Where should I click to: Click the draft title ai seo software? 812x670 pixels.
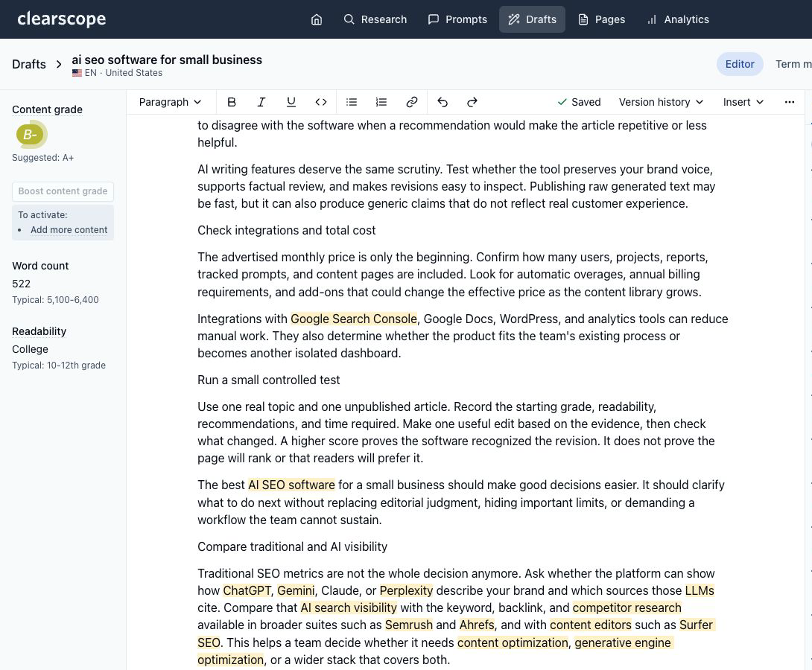(167, 60)
